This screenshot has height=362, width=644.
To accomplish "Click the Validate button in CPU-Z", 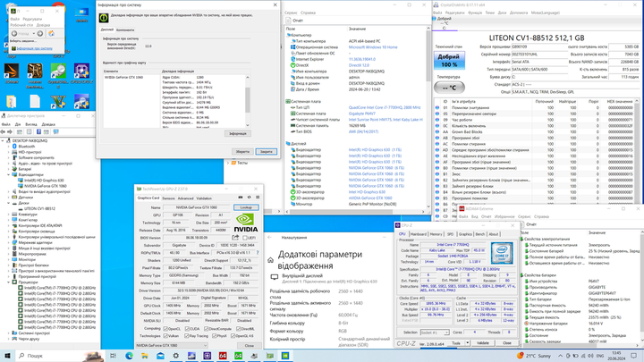I will [x=483, y=342].
